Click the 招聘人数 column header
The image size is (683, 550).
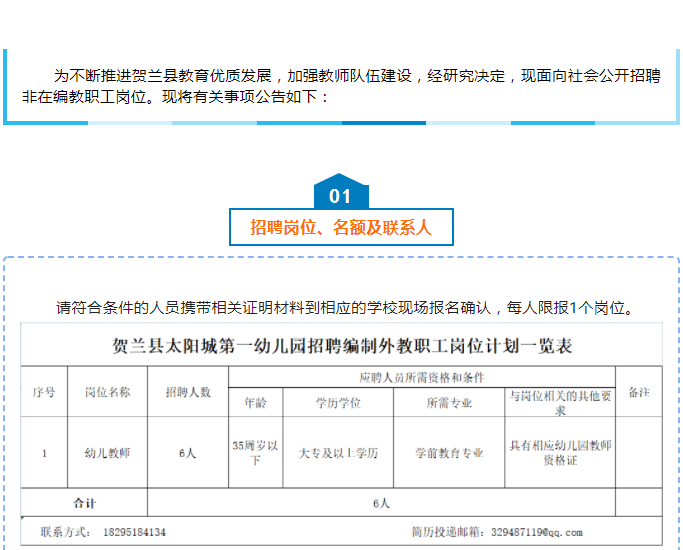(188, 392)
